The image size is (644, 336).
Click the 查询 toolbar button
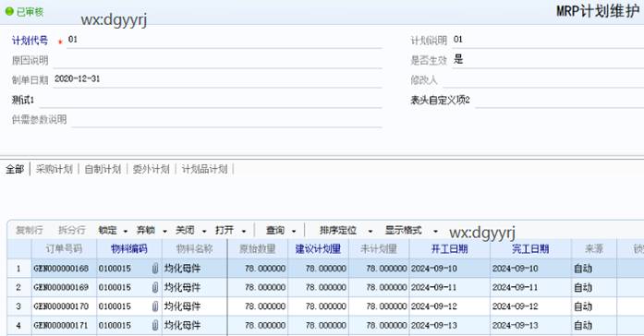pos(275,230)
